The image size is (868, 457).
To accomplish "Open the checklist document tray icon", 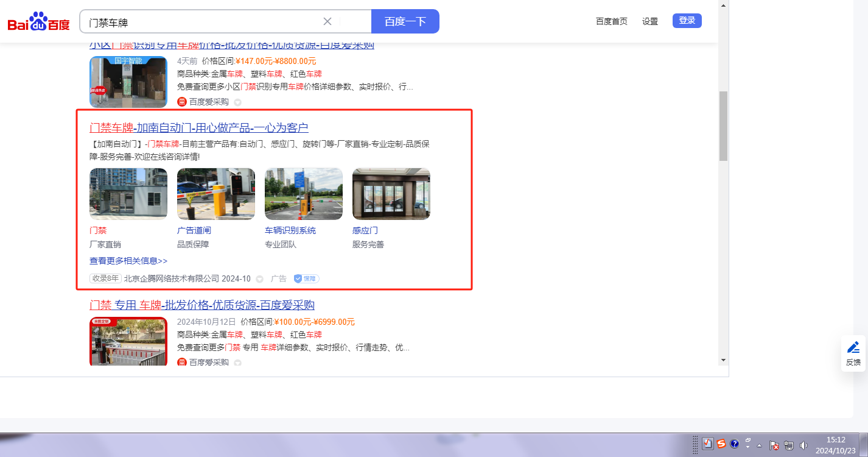I will tap(707, 444).
